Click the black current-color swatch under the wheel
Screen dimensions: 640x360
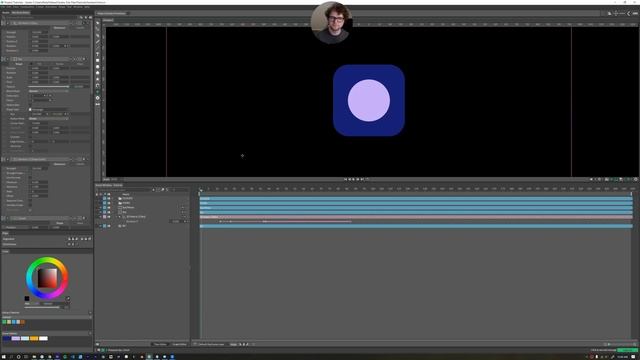point(27,298)
